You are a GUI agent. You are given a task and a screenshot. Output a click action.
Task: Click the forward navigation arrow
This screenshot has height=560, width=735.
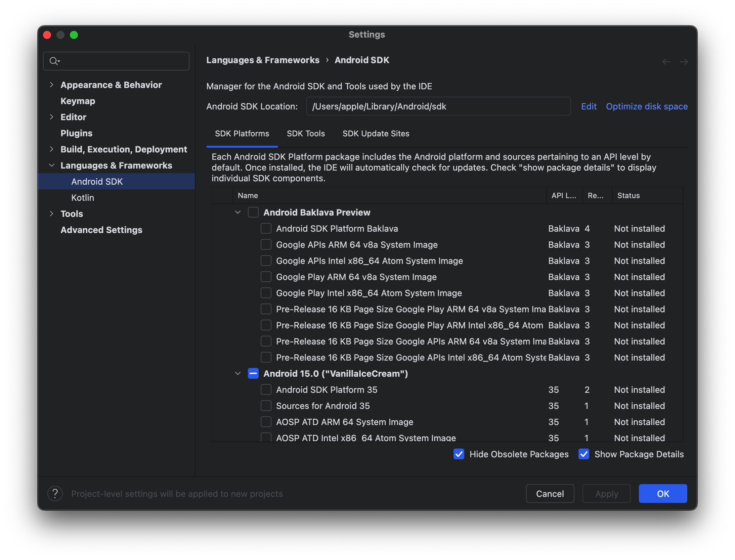pyautogui.click(x=684, y=62)
